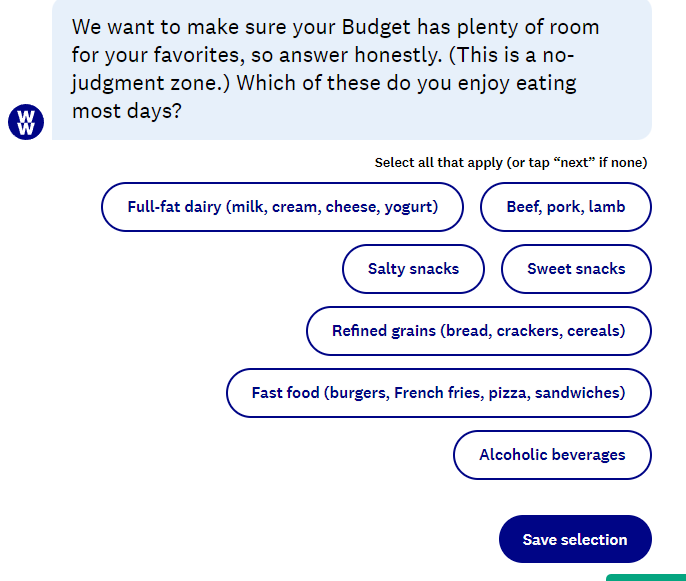Mark burgers, French fries, pizza as enjoyed
686x581 pixels.
coord(439,393)
